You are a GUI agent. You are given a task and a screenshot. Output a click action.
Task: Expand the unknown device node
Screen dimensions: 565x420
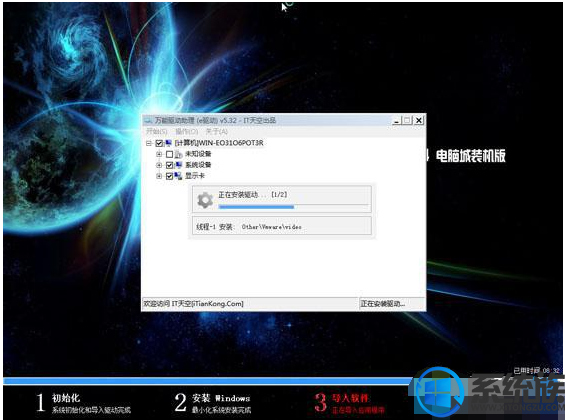click(x=159, y=154)
